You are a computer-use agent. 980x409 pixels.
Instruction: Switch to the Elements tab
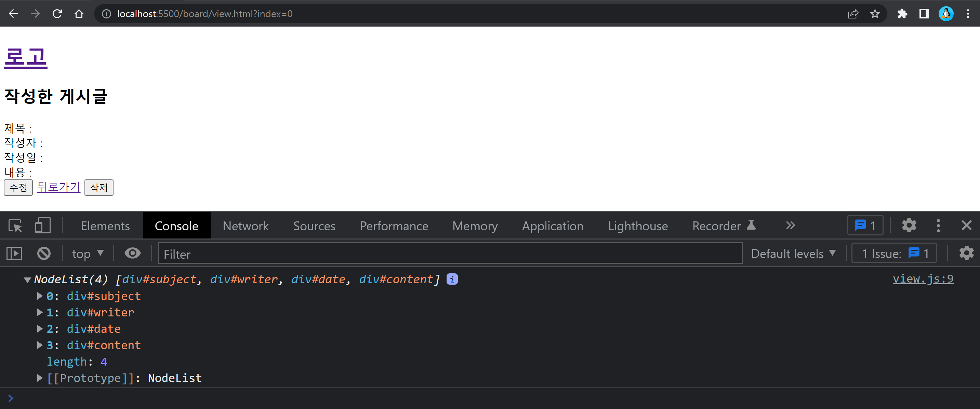(105, 226)
